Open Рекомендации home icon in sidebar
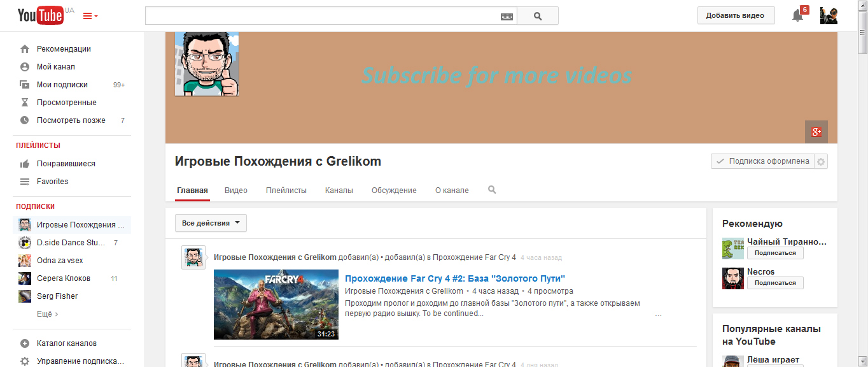 point(25,49)
